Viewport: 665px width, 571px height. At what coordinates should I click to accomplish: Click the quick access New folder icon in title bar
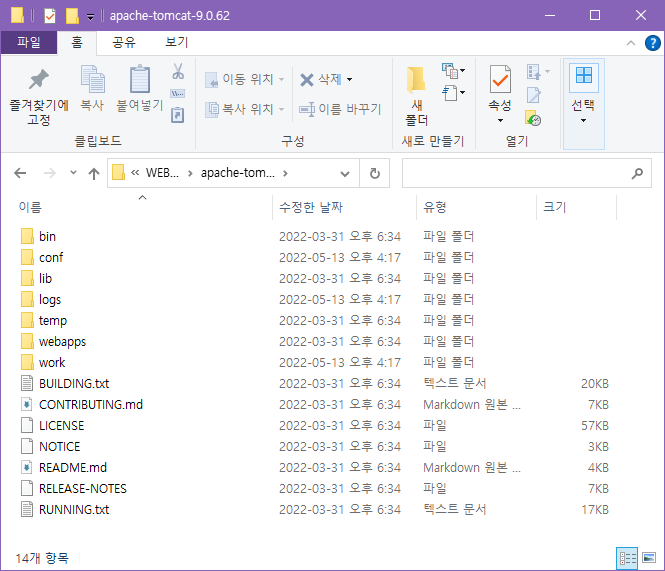tap(72, 16)
